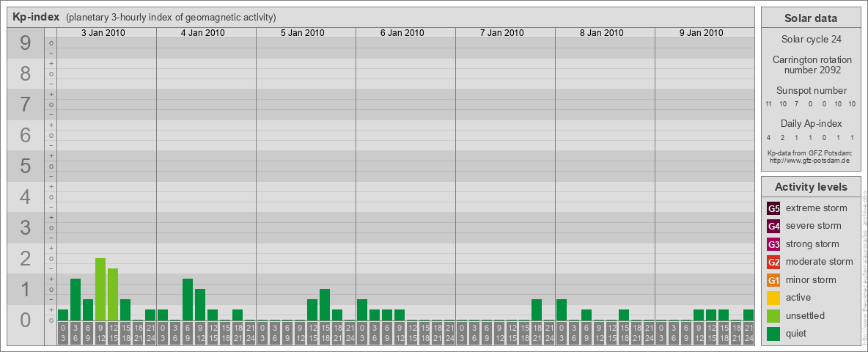Click the Activity levels panel header

(811, 187)
